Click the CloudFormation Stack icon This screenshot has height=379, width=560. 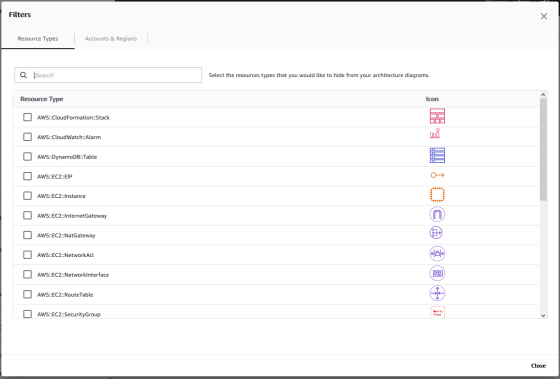(437, 116)
